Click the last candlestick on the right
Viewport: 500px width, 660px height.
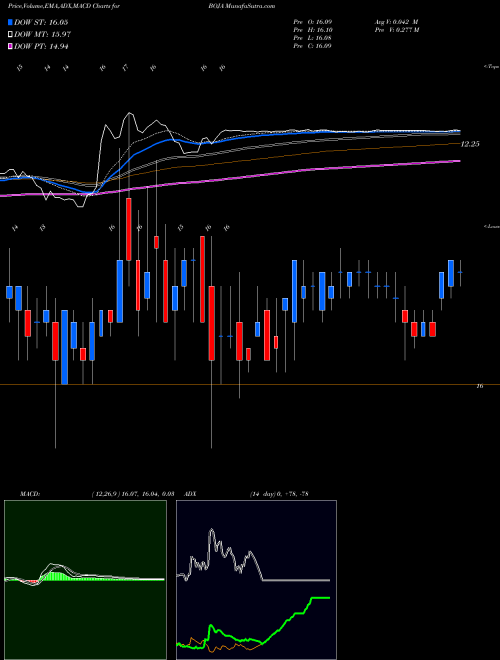[460, 273]
